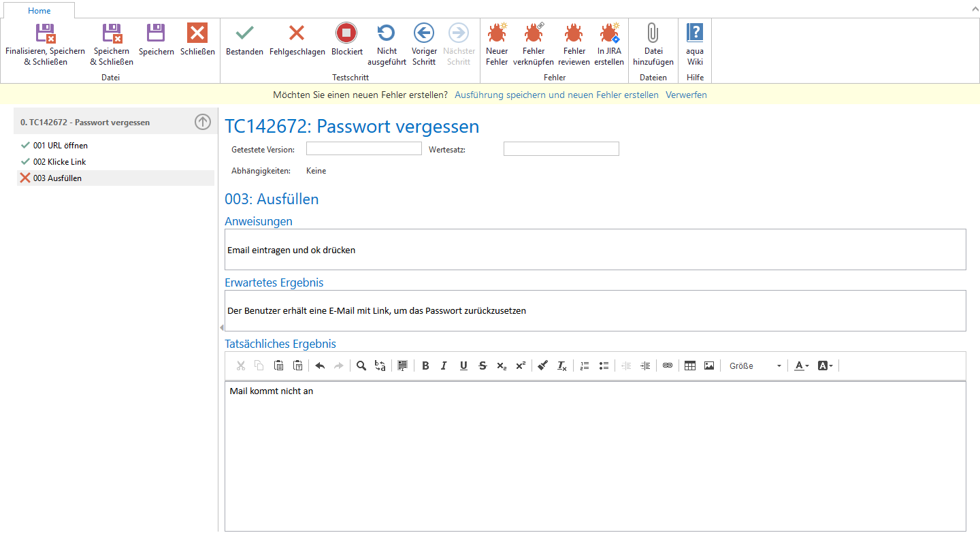The height and width of the screenshot is (535, 980).
Task: Go back with Voriger Schritt arrow
Action: (424, 44)
